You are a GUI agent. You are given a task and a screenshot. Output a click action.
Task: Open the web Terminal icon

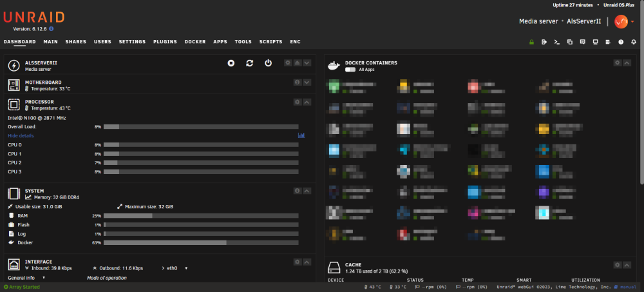(557, 42)
